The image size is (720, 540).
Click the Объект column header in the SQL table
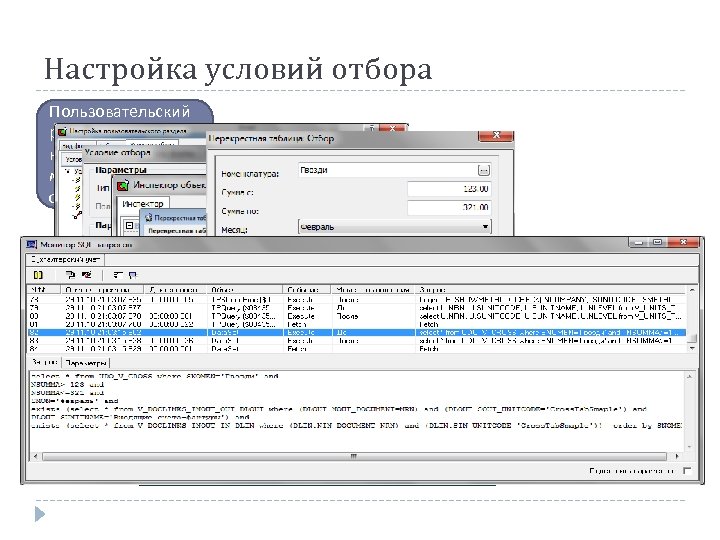(x=245, y=290)
